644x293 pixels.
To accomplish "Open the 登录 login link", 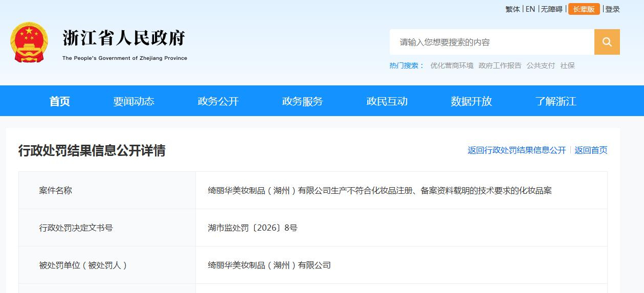I will 612,9.
